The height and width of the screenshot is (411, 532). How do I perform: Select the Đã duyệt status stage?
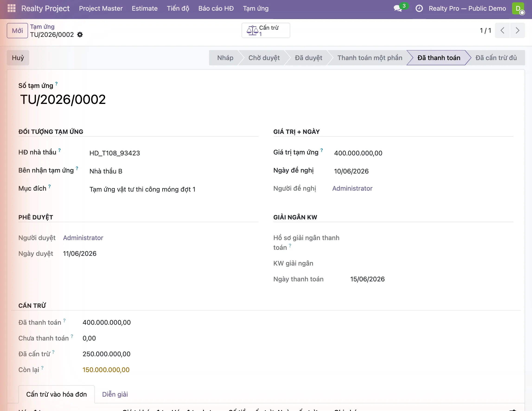coord(308,58)
